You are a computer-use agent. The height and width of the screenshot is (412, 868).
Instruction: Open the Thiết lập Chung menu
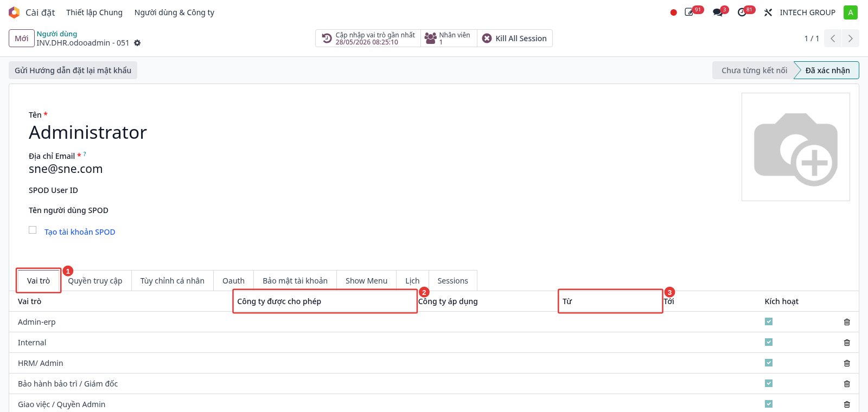94,12
